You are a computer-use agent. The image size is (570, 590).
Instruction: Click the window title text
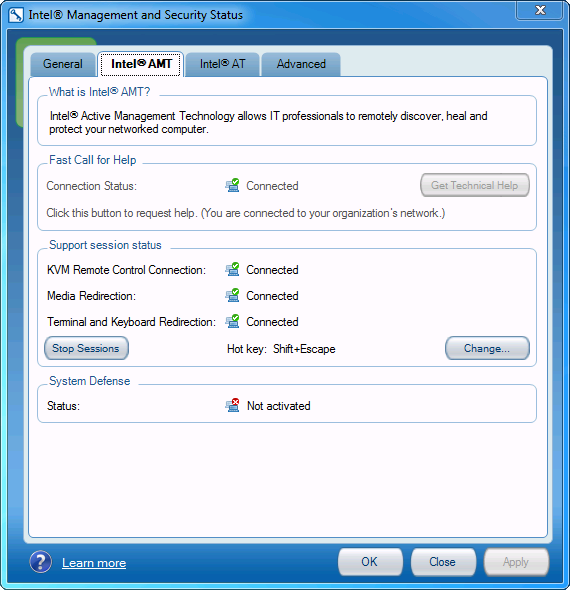click(136, 15)
